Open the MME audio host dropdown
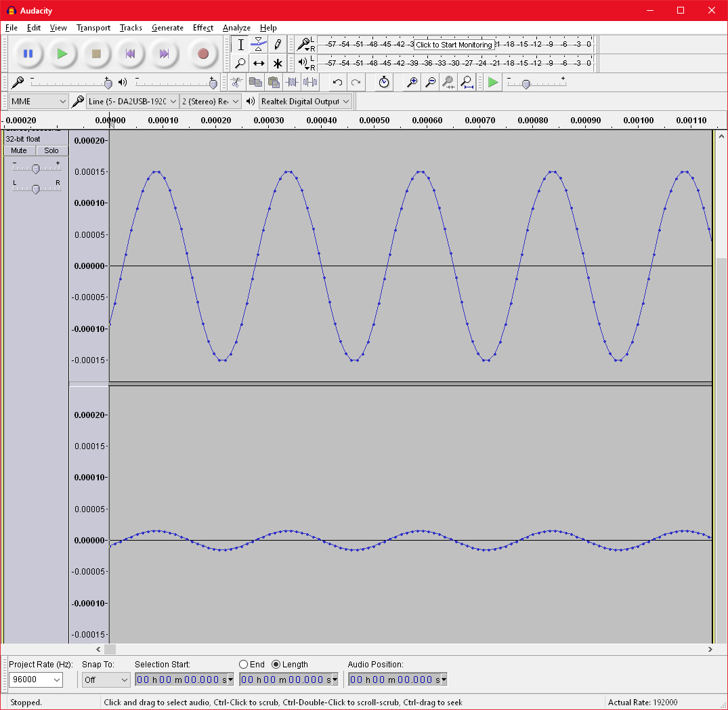This screenshot has width=728, height=710. [39, 101]
